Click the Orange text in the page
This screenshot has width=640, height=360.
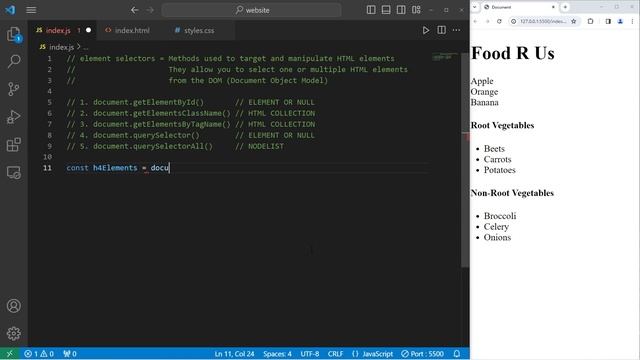pyautogui.click(x=484, y=92)
